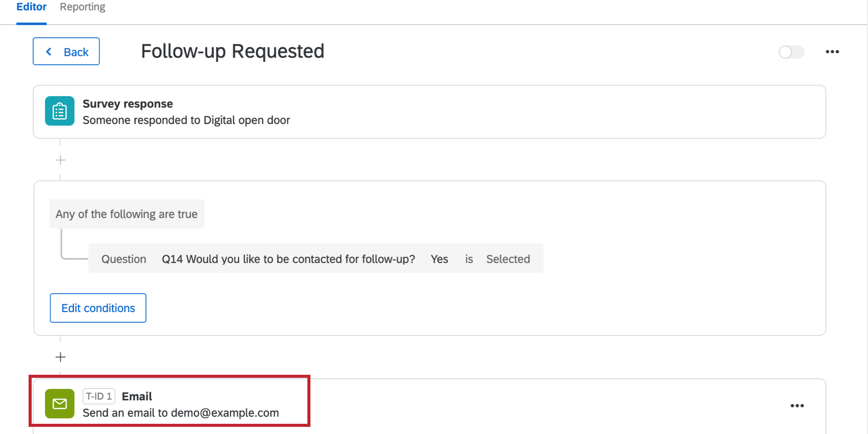Enable the Follow-up Requested workflow toggle
The height and width of the screenshot is (434, 868).
[791, 52]
